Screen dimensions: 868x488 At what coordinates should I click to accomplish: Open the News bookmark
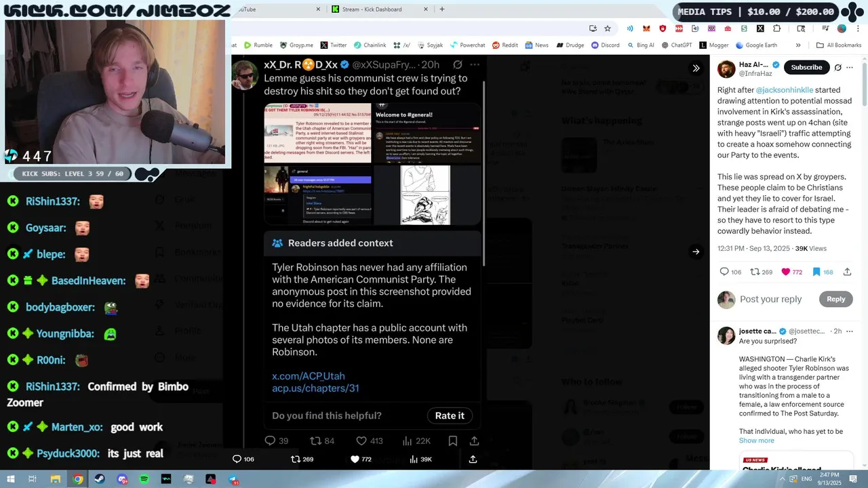536,45
